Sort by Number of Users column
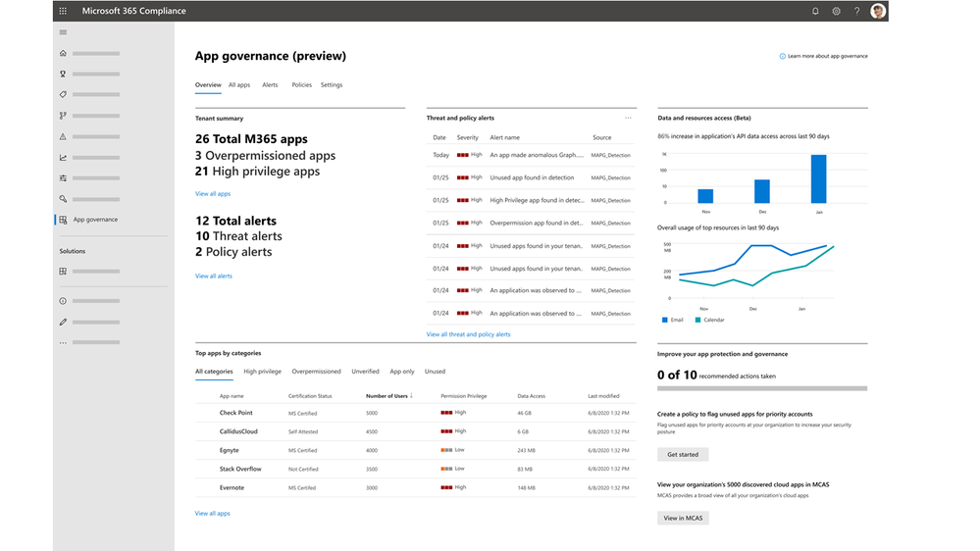This screenshot has width=980, height=551. pos(388,396)
